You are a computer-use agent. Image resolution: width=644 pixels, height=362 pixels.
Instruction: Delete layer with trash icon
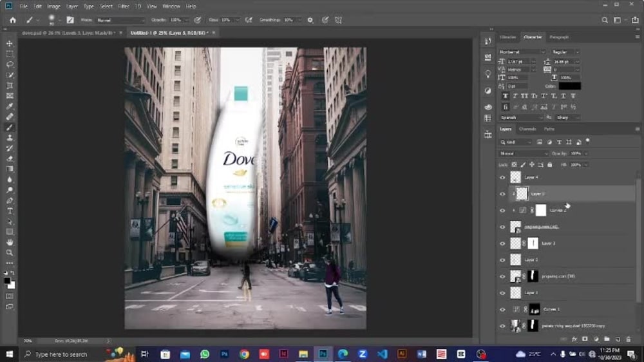pos(629,339)
